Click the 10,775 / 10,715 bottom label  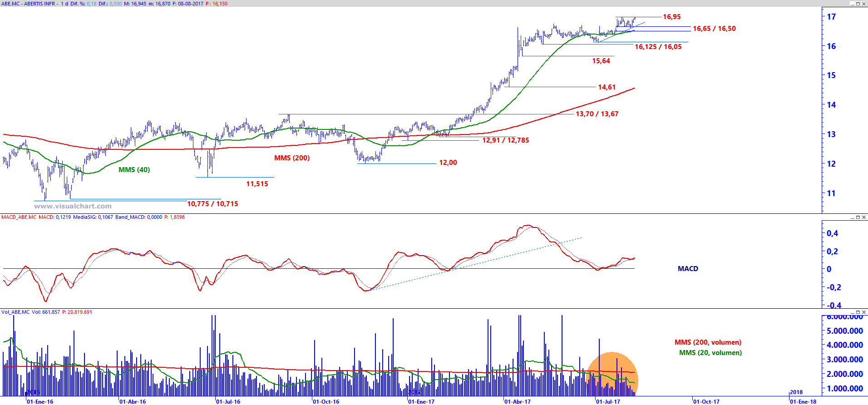point(212,204)
